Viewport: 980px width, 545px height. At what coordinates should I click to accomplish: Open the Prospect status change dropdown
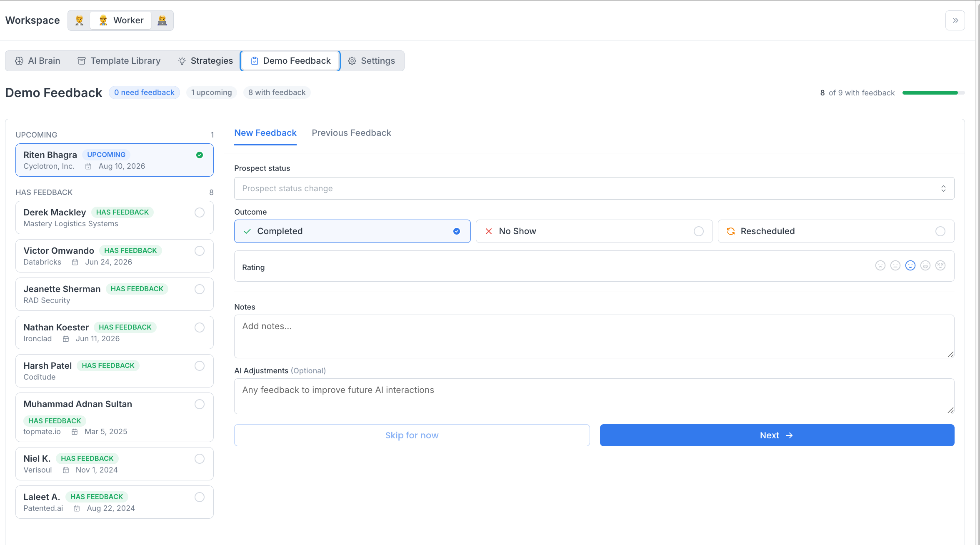click(594, 188)
